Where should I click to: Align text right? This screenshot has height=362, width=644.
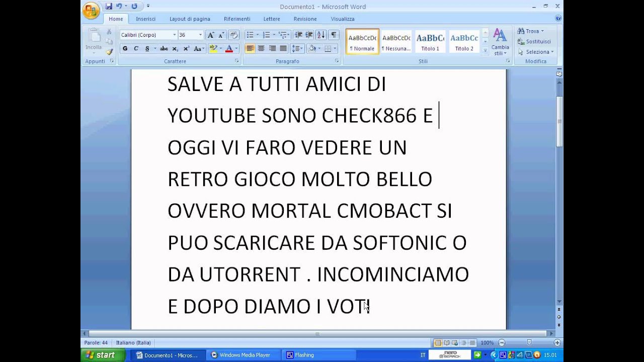(x=272, y=49)
